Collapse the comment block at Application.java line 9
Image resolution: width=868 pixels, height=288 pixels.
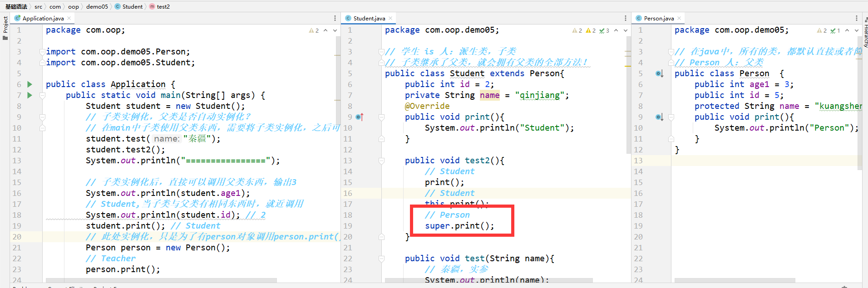pos(42,117)
